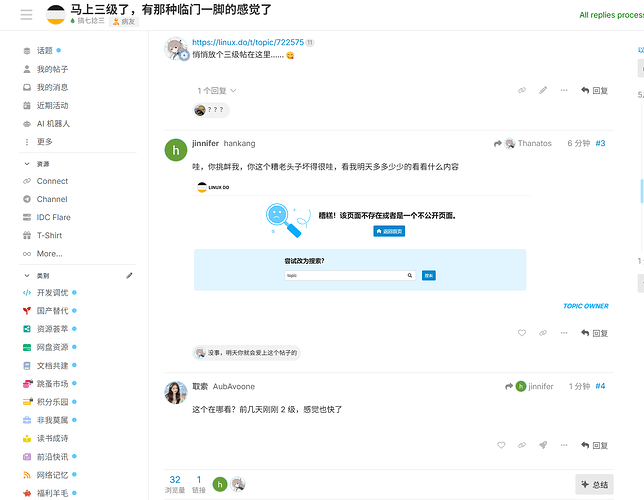The width and height of the screenshot is (644, 500).
Task: Collapse the 类别 sidebar section
Action: click(x=37, y=276)
